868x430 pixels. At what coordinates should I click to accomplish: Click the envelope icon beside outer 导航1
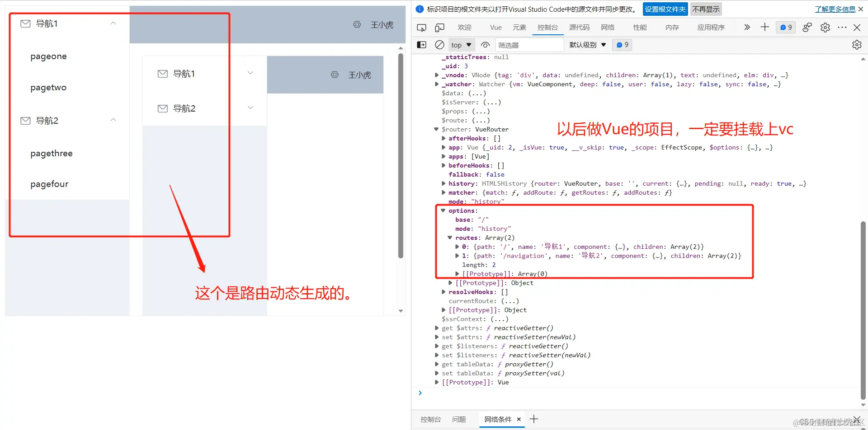pyautogui.click(x=26, y=23)
